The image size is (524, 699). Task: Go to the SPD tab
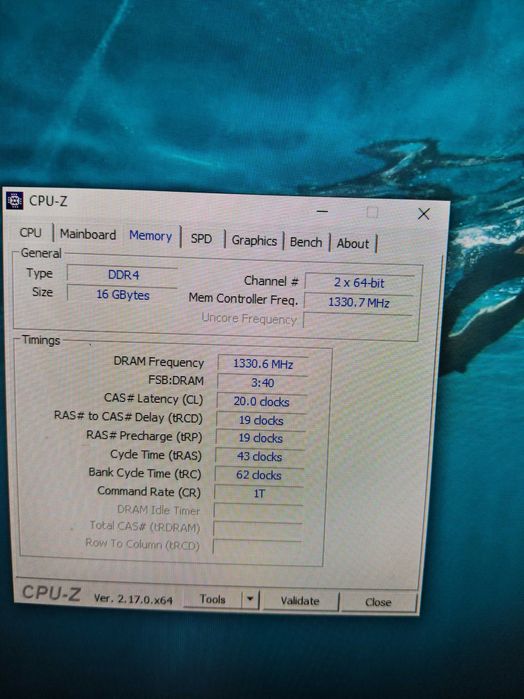point(201,238)
